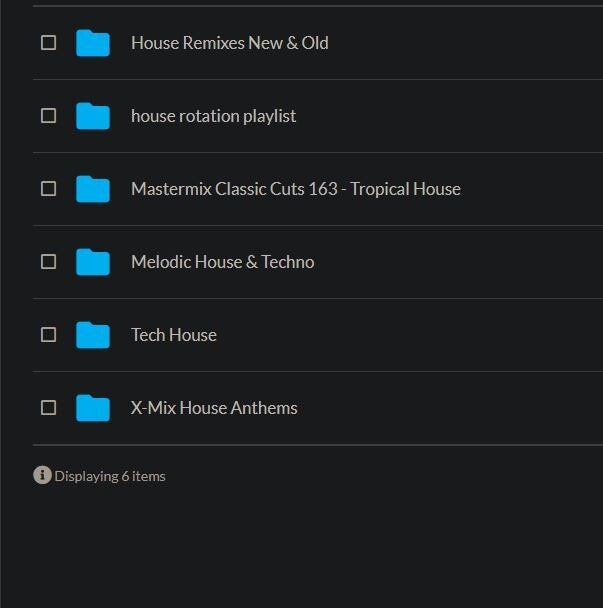
Task: Navigate into the Tech House folder name
Action: coord(173,335)
